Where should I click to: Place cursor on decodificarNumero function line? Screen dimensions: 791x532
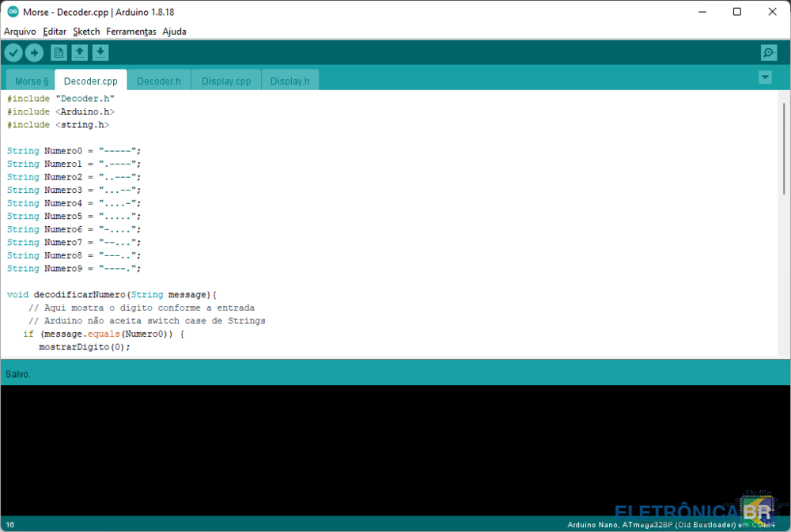click(x=119, y=295)
